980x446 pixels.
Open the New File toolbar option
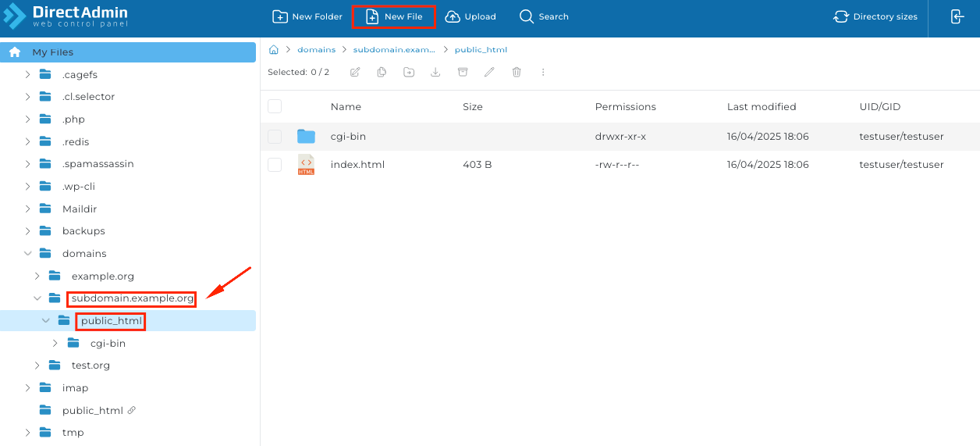tap(394, 16)
